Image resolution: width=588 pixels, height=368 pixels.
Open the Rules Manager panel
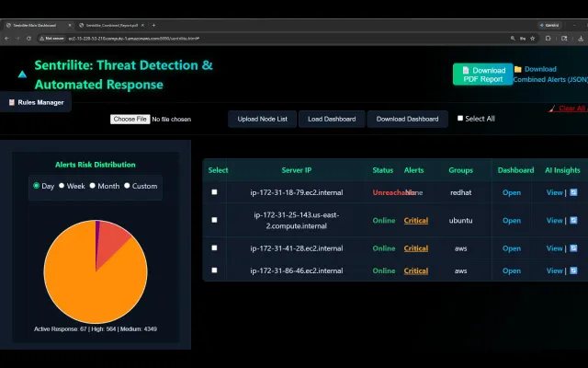pos(36,102)
